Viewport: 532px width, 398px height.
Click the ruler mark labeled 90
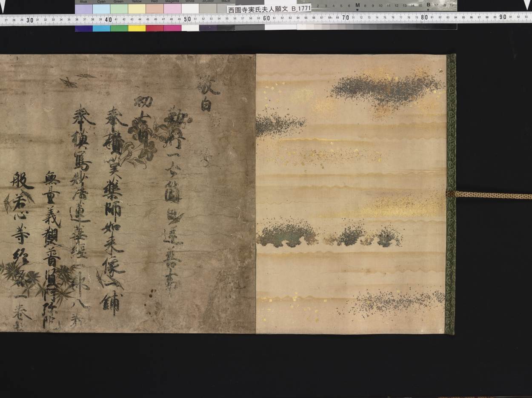(503, 17)
